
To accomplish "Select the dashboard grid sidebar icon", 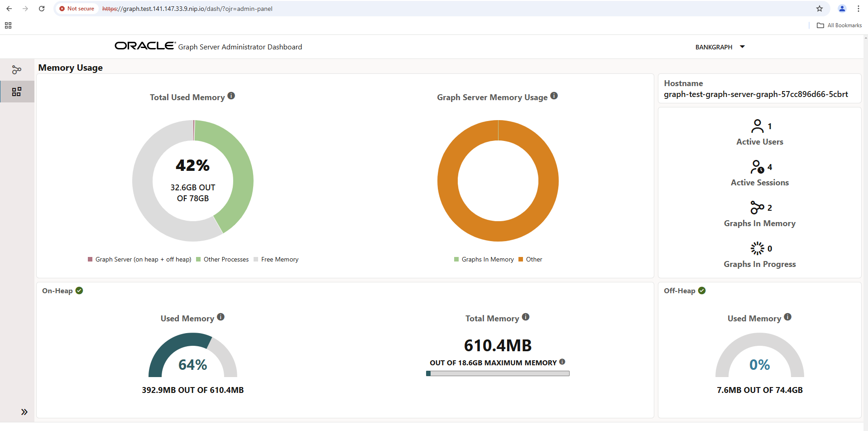I will coord(17,92).
